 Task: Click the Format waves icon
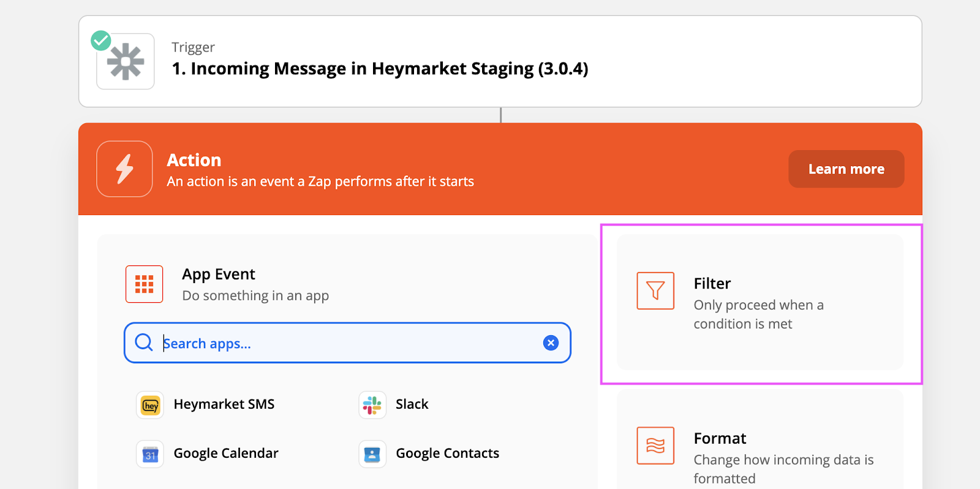pyautogui.click(x=655, y=445)
